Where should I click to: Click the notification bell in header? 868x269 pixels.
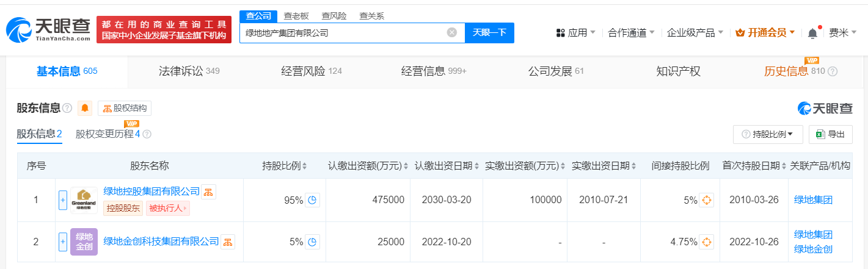[x=812, y=34]
